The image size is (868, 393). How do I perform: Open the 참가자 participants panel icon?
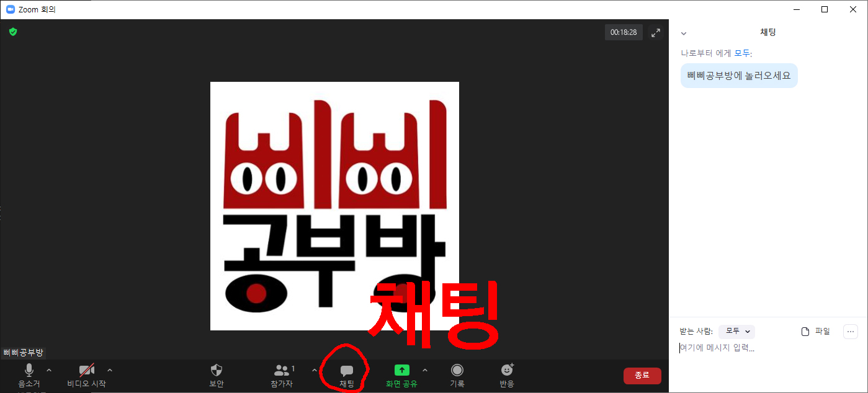click(x=282, y=370)
